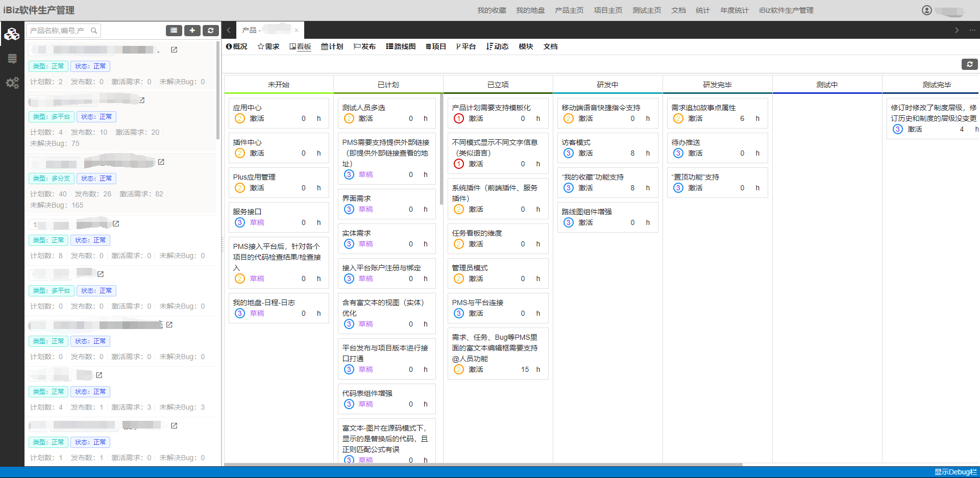The width and height of the screenshot is (980, 478).
Task: Go to next tab with right chevron
Action: pyautogui.click(x=957, y=30)
